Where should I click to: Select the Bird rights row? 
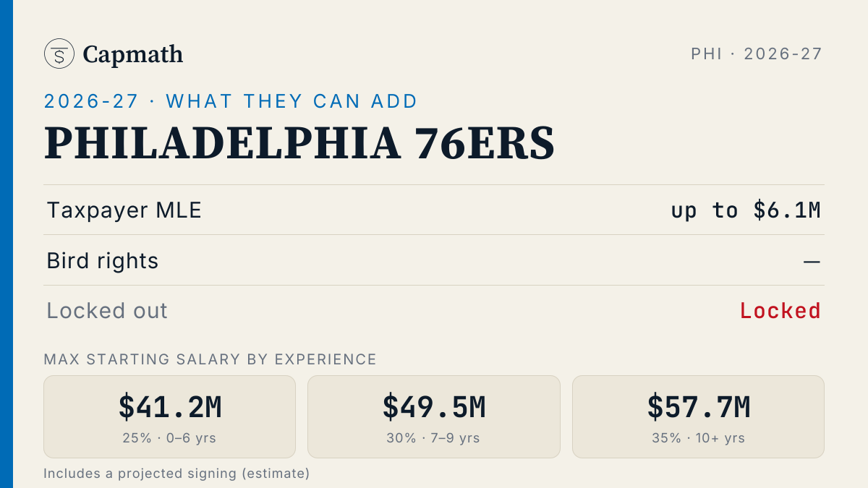[x=434, y=260]
